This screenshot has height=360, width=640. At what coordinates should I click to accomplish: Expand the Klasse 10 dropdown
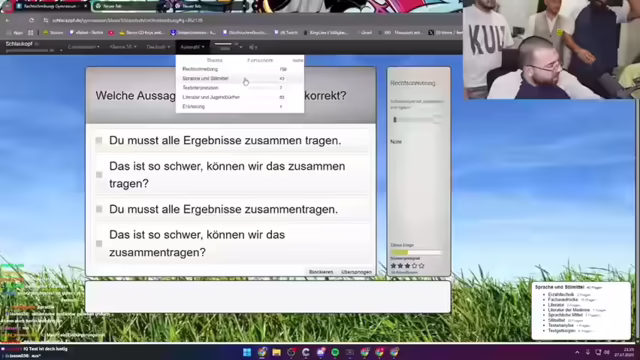pos(122,47)
